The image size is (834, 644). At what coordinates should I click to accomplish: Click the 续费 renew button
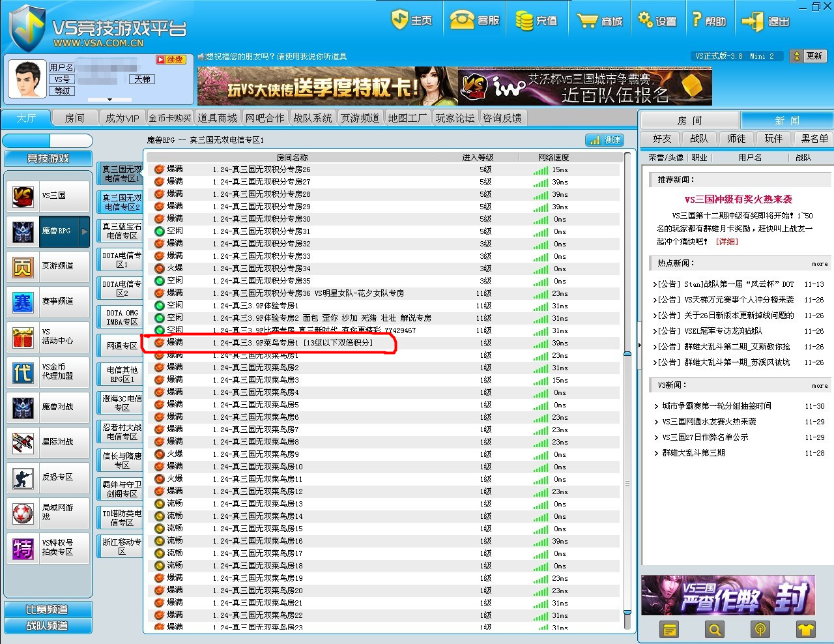coord(170,59)
